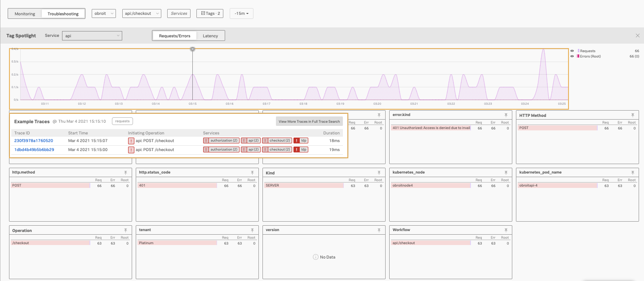Pin the kubernetes_node tag panel
This screenshot has width=644, height=281.
click(x=506, y=172)
